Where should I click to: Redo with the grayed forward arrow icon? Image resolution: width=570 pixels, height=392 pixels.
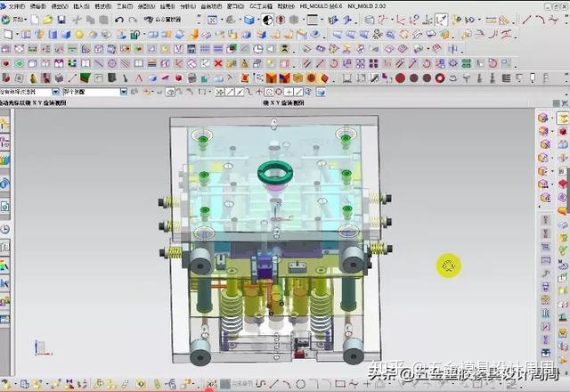133,20
